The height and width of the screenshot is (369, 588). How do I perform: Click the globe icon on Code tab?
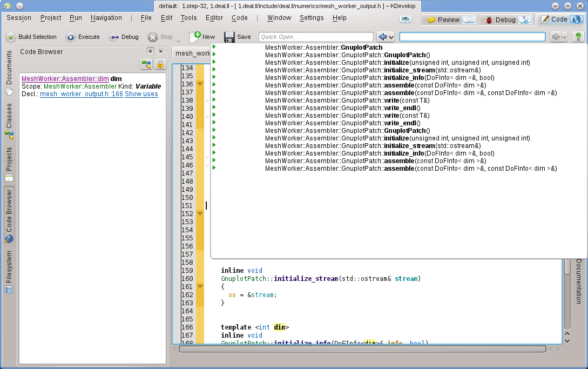576,19
